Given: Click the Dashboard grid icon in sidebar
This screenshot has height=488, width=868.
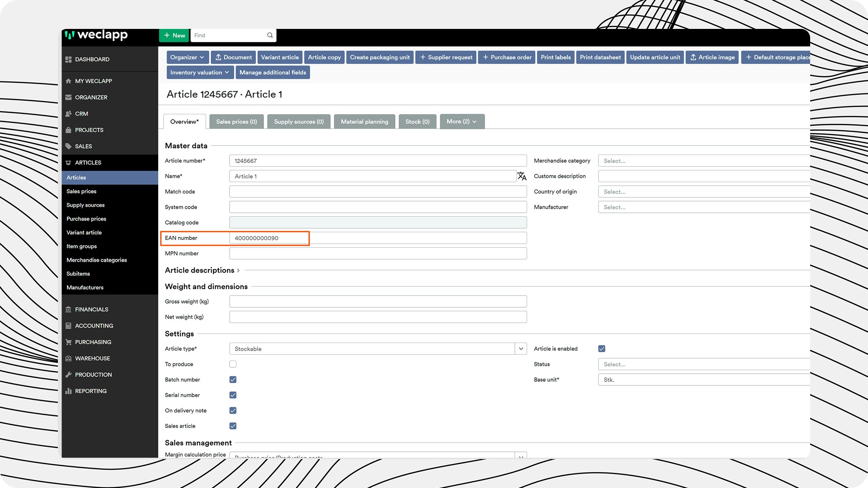Looking at the screenshot, I should coord(68,60).
